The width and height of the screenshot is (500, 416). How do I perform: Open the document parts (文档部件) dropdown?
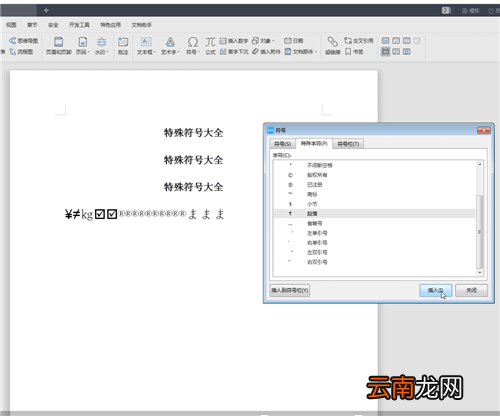click(x=301, y=52)
